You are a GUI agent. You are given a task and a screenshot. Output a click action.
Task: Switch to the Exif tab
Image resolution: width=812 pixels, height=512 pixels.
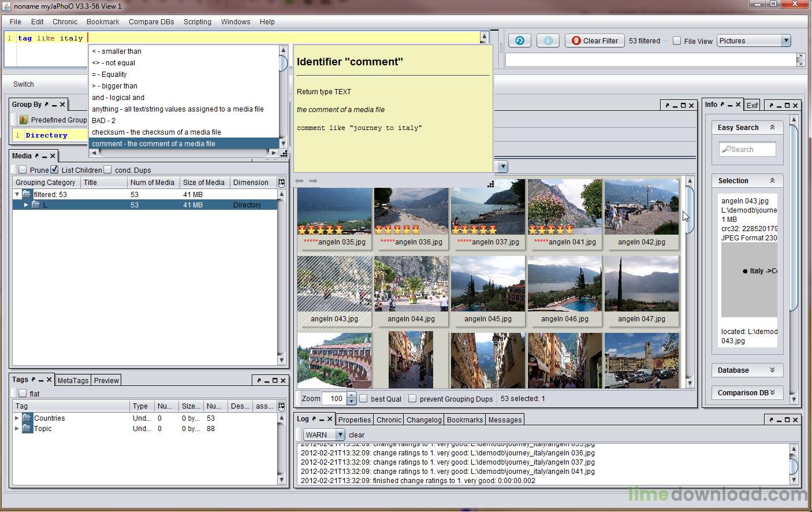click(x=752, y=105)
